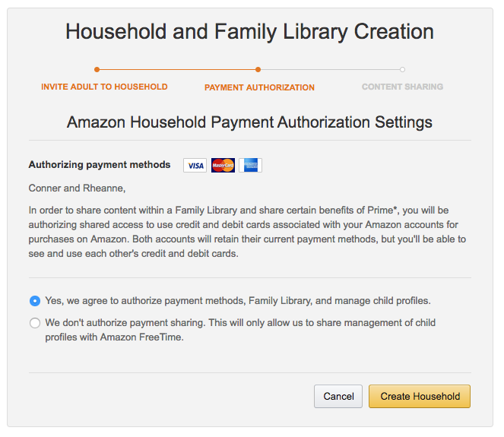Click the Invite Adult step dot

pyautogui.click(x=97, y=69)
